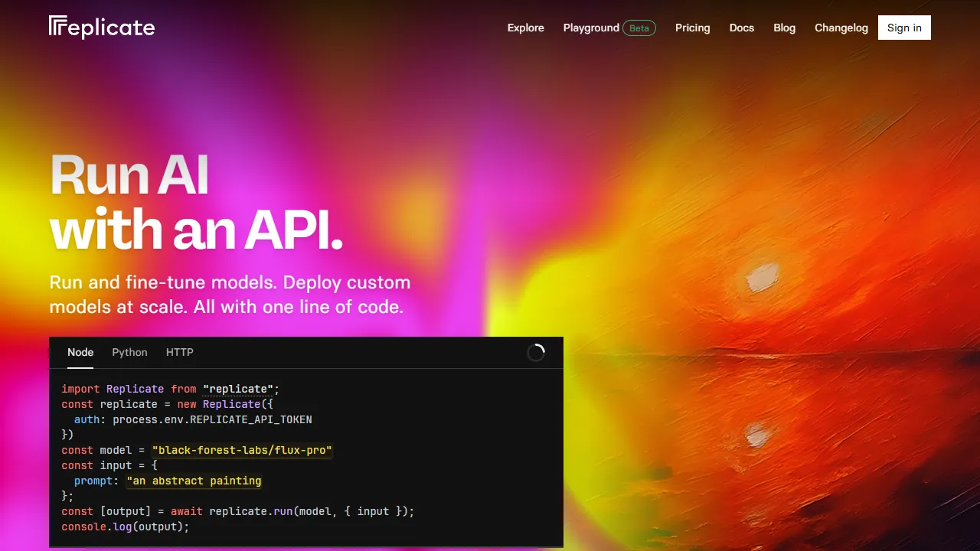
Task: Click the "await replicate.run" code line
Action: 238,511
